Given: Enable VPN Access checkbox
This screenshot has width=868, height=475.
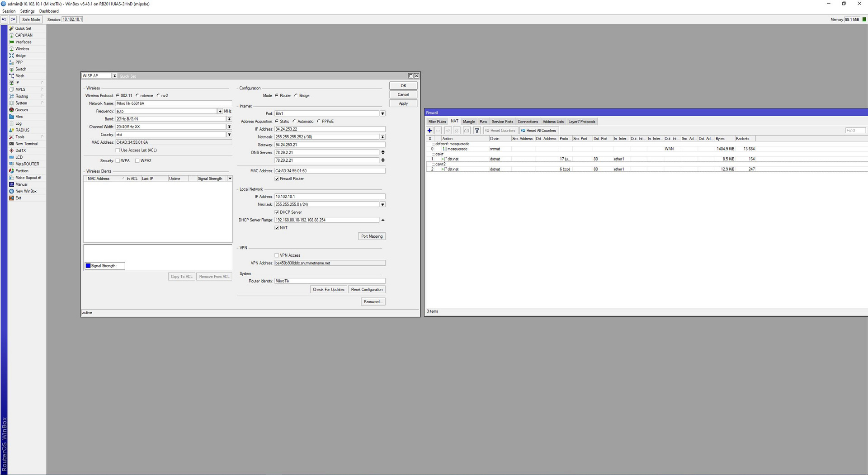Looking at the screenshot, I should [x=277, y=255].
